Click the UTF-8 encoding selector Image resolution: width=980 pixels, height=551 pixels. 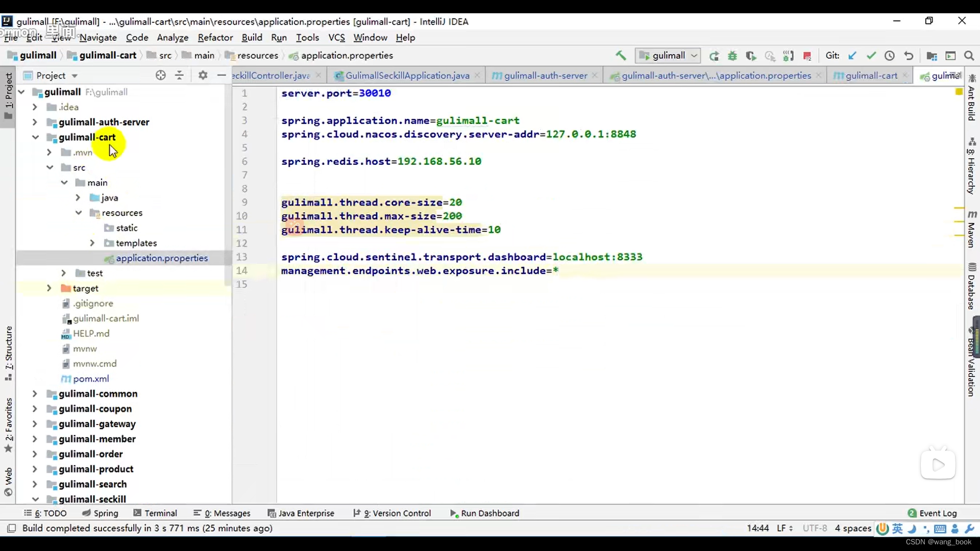815,529
